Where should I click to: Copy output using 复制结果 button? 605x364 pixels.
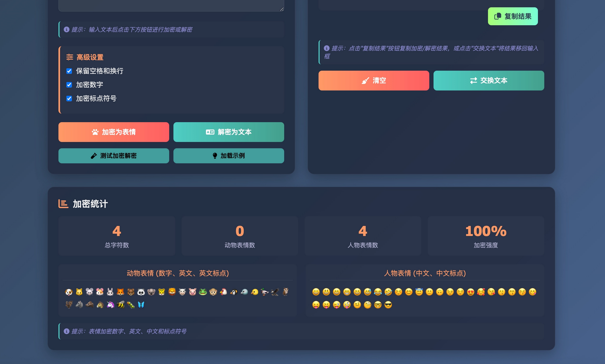[512, 16]
